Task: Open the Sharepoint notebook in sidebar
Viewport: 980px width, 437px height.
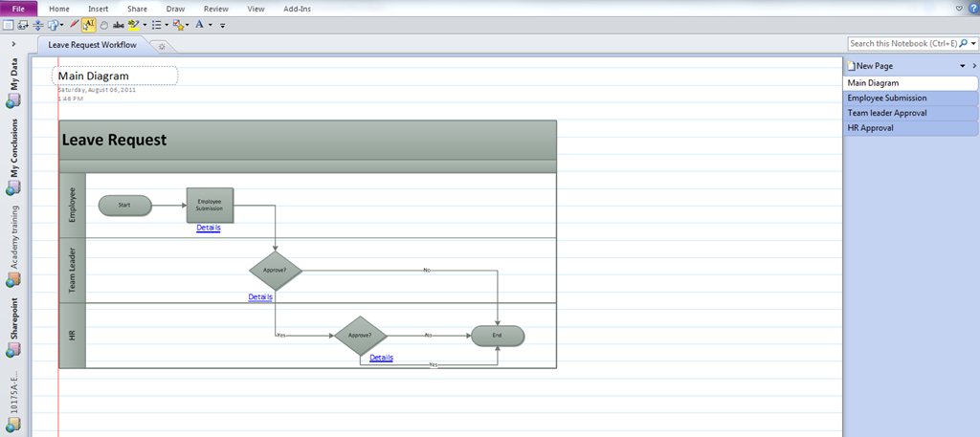Action: 13,325
